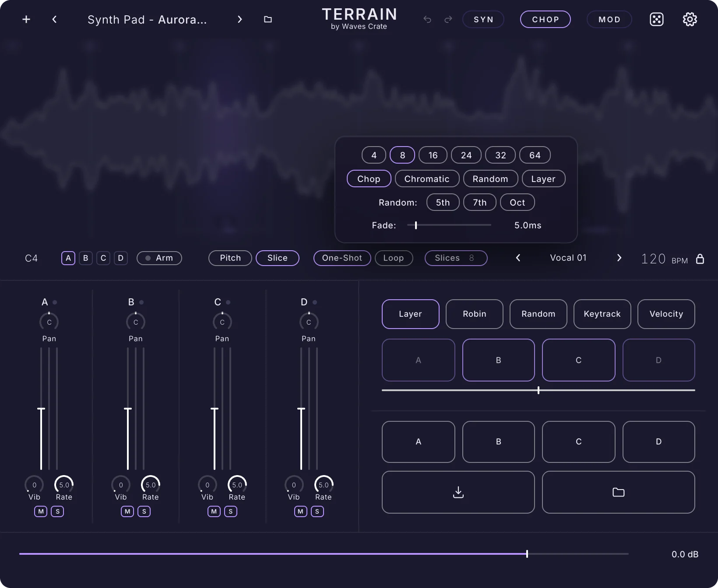Image resolution: width=718 pixels, height=588 pixels.
Task: Open the Slices 8 dropdown
Action: 456,258
